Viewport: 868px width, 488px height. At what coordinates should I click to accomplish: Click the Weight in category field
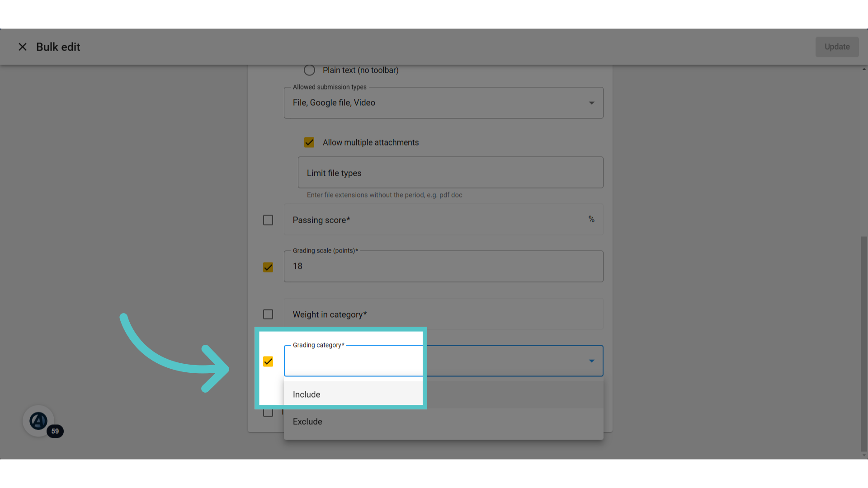pos(443,314)
